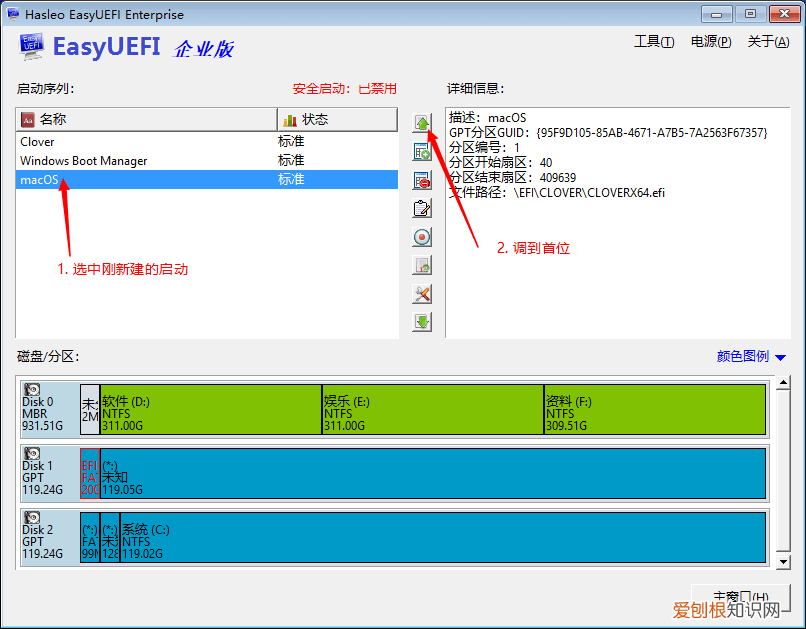Select the 系统 (C:) partition on Disk 2
The width and height of the screenshot is (806, 629).
point(440,537)
